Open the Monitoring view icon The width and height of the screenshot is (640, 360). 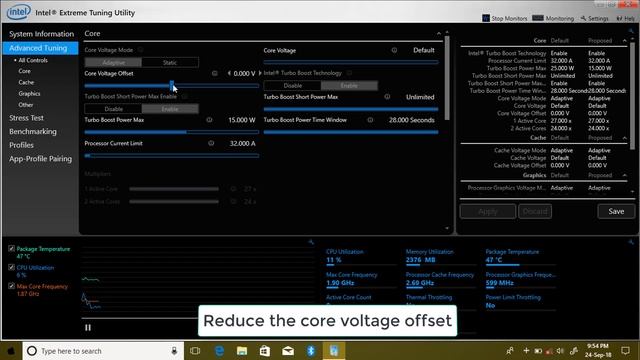[538, 18]
